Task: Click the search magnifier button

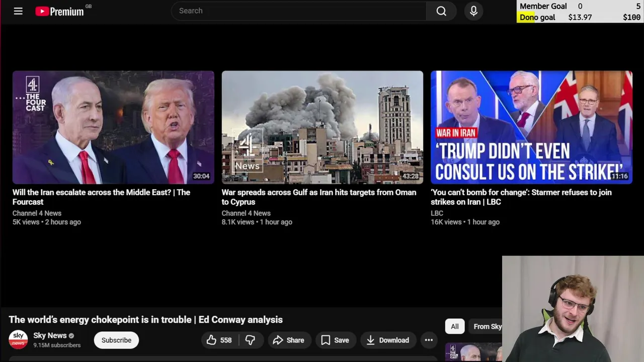Action: 441,11
